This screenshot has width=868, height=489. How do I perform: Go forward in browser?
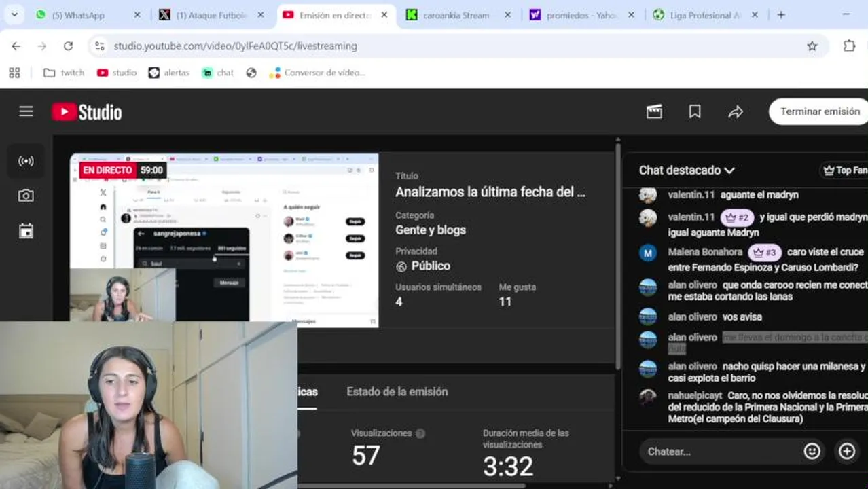42,46
